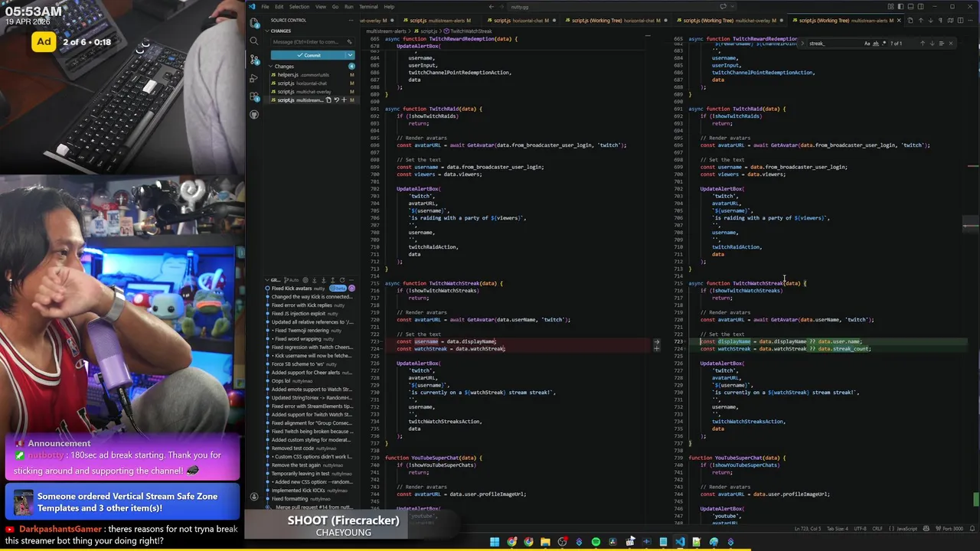Open the Commit button dropdown arrow

[x=350, y=55]
